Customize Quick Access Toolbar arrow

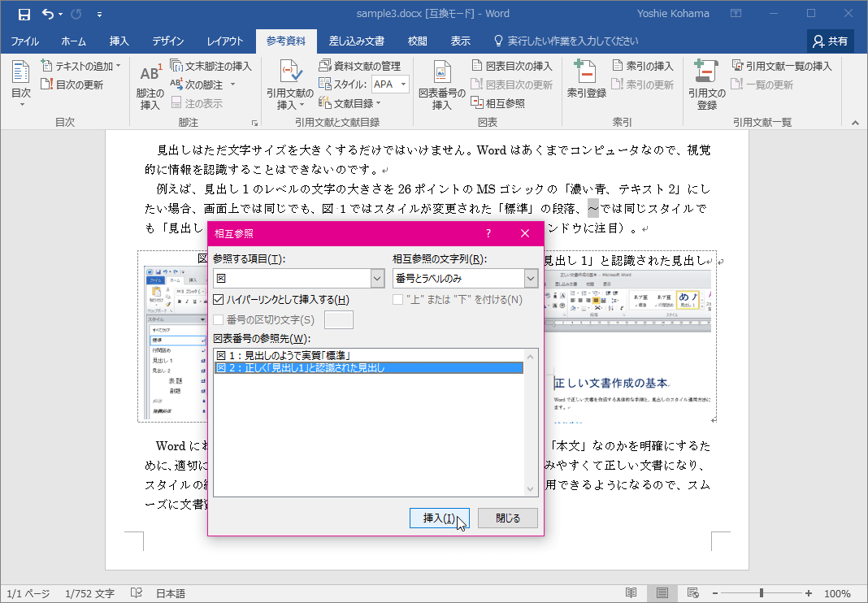tap(99, 15)
